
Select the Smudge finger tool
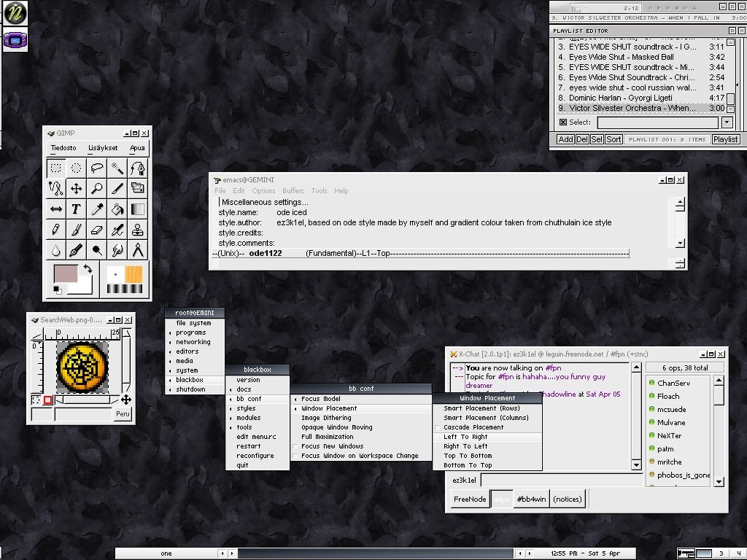point(117,250)
